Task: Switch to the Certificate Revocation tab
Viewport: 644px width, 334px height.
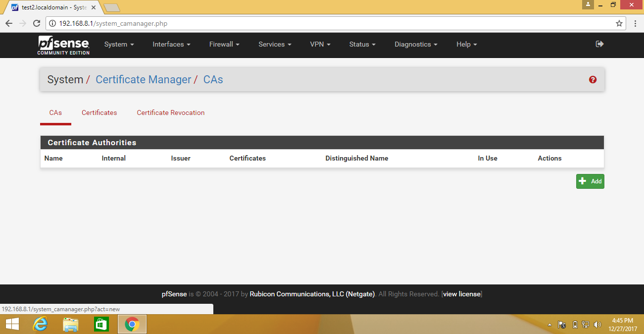Action: click(x=171, y=112)
